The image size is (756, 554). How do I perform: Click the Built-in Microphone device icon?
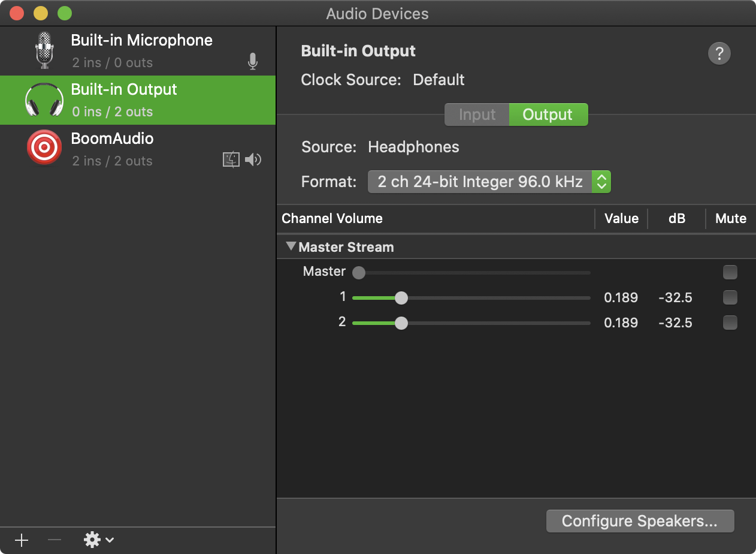(44, 50)
